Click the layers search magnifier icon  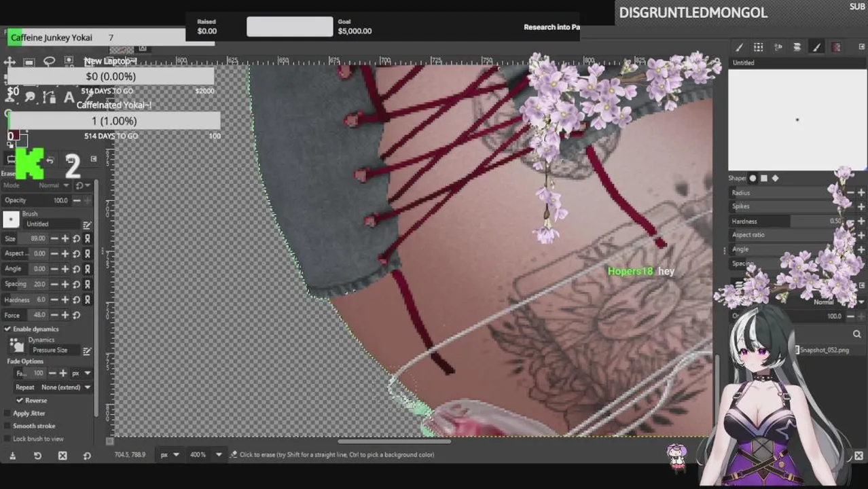pyautogui.click(x=857, y=334)
